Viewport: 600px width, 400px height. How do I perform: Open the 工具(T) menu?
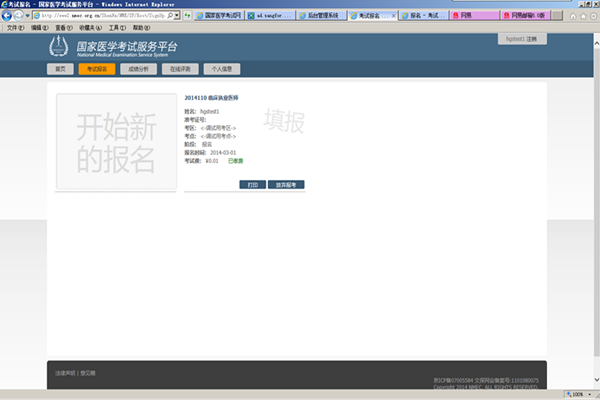click(x=117, y=28)
